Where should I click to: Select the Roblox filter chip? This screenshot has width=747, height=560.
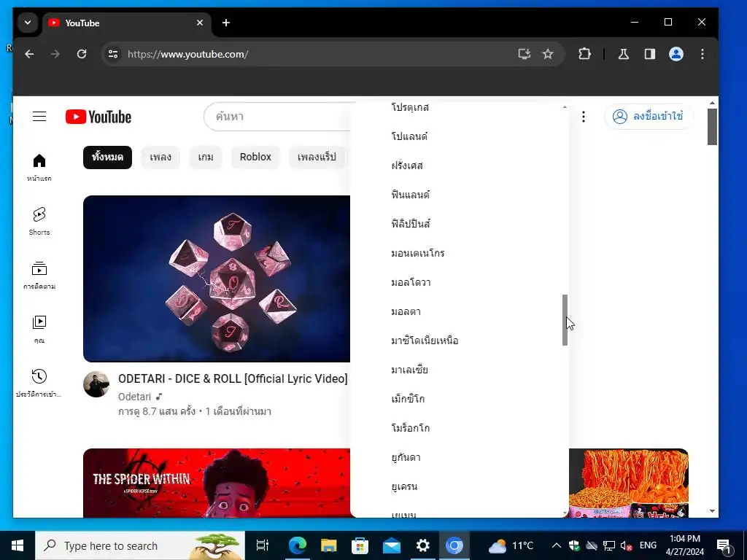click(255, 157)
